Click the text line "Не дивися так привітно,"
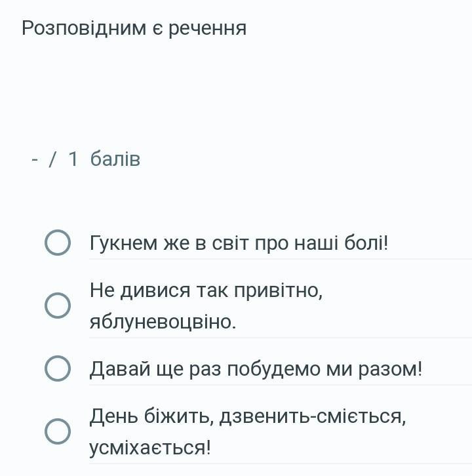Screen dimensions: 472x476 coord(206,290)
